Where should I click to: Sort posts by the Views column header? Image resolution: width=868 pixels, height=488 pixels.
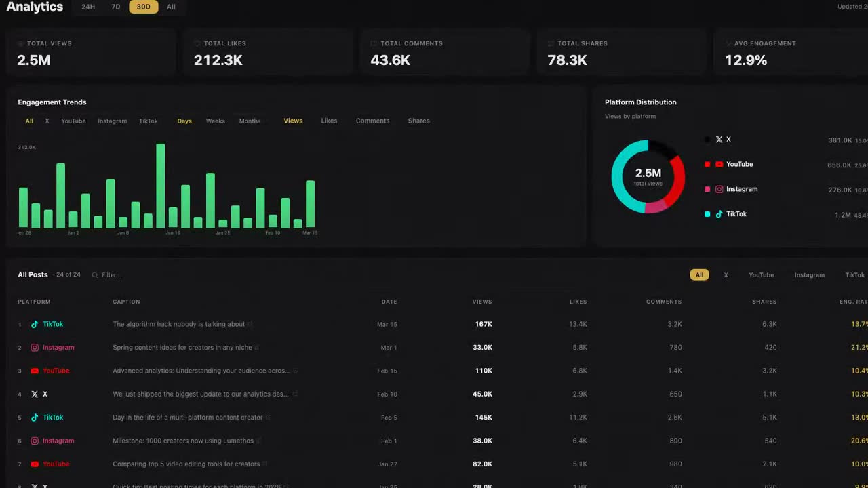tap(482, 302)
